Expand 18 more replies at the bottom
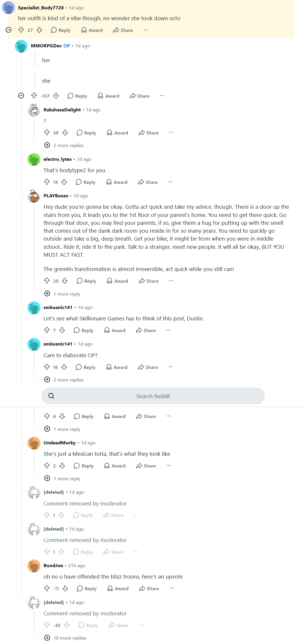This screenshot has width=303, height=644. point(65,638)
